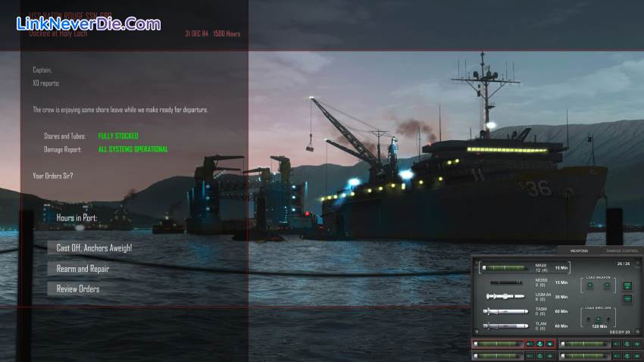Switch to the Weapons tab

tap(579, 251)
